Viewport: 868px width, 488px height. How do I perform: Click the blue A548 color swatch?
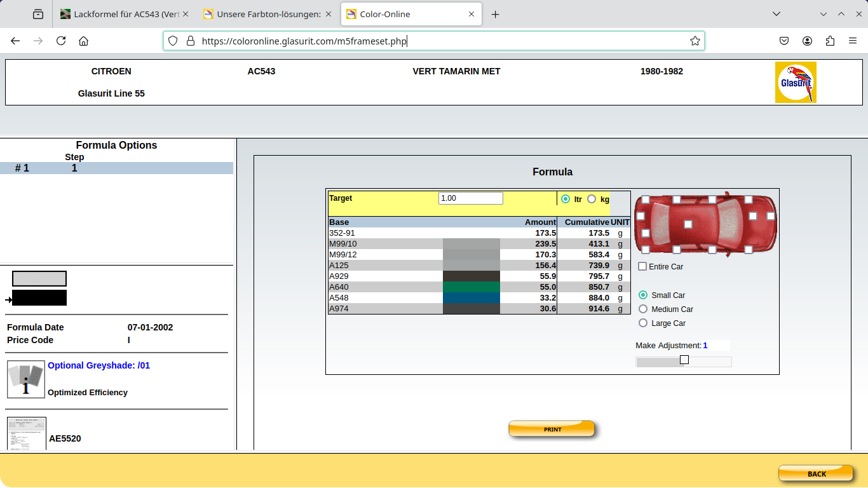coord(471,298)
